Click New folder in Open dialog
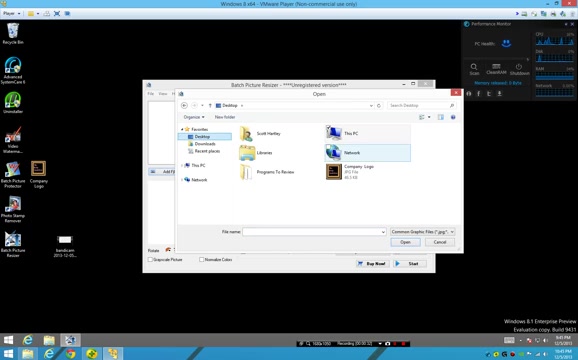This screenshot has width=578, height=360. 225,117
